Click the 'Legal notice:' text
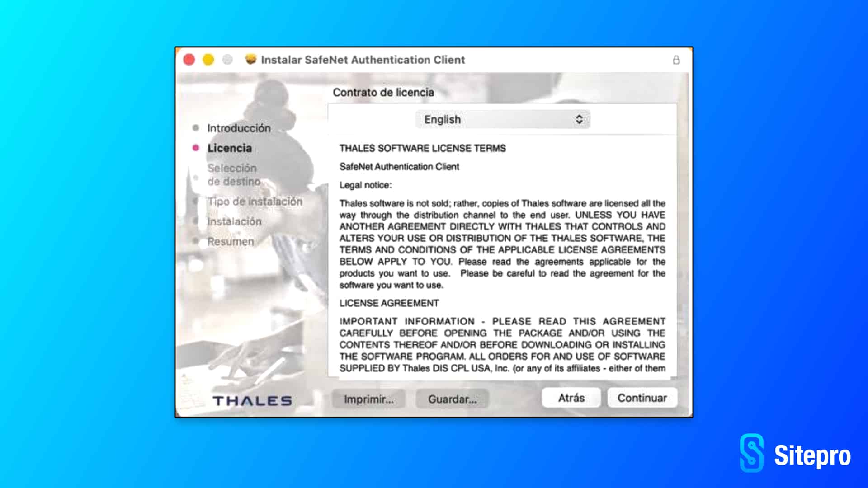Image resolution: width=868 pixels, height=488 pixels. click(x=366, y=185)
